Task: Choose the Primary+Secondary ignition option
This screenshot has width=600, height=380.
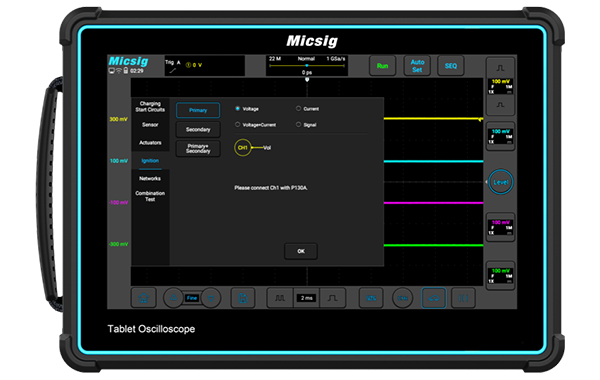Action: pyautogui.click(x=198, y=148)
